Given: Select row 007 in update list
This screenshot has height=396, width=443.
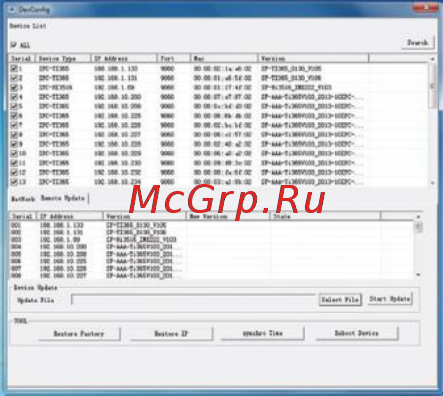Looking at the screenshot, I should click(212, 269).
